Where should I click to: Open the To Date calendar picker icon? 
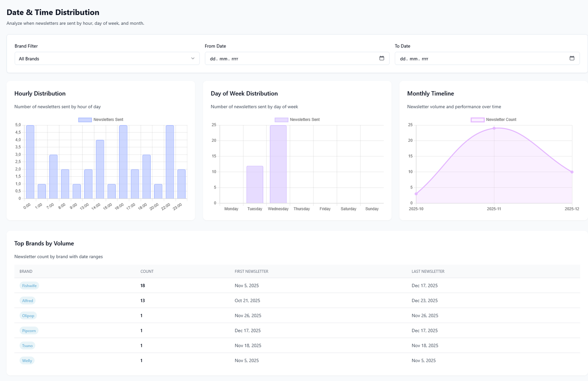(572, 58)
